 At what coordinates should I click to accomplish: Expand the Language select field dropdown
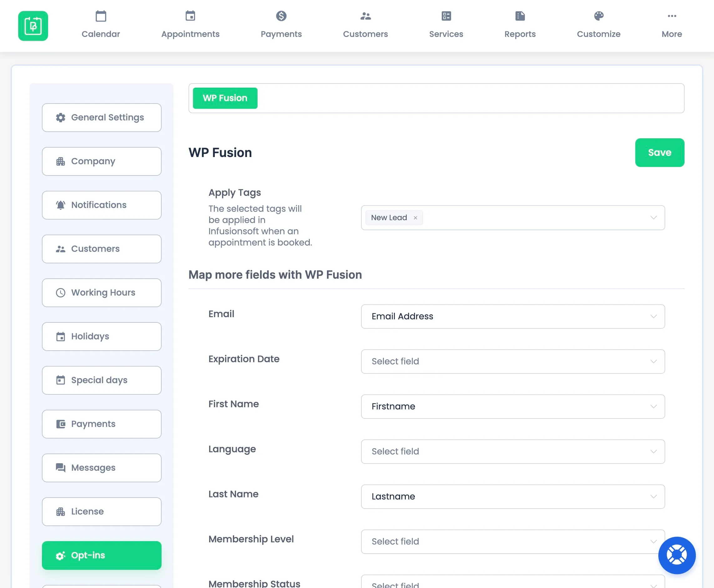[x=513, y=452]
